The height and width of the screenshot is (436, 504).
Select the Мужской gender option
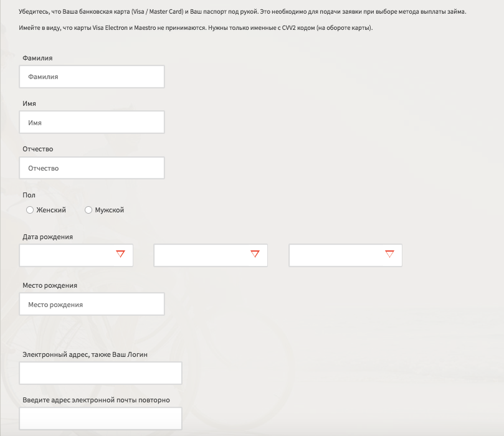88,211
